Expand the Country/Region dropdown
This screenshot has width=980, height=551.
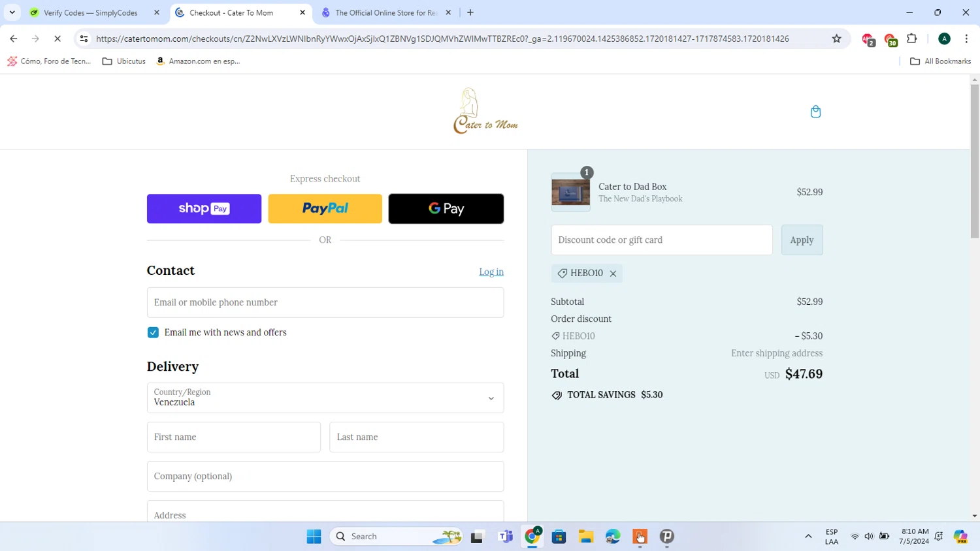pyautogui.click(x=325, y=398)
